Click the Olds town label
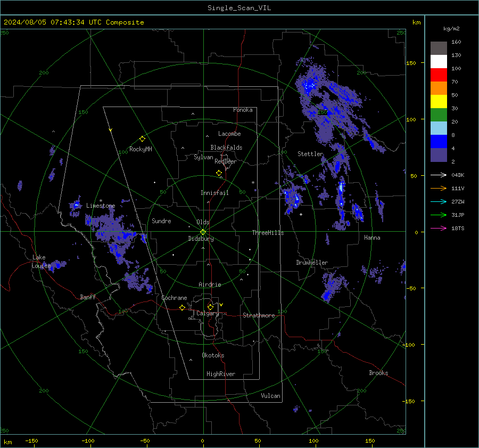Viewport: 479px width, 448px height. click(203, 222)
